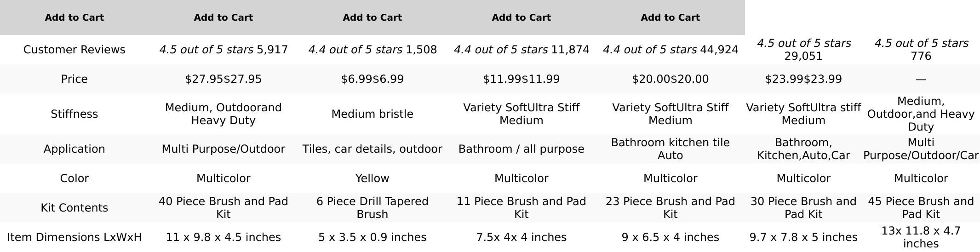This screenshot has height=252, width=980.
Task: Click Add to Cart above the Customer Reviews label
Action: coord(74,17)
